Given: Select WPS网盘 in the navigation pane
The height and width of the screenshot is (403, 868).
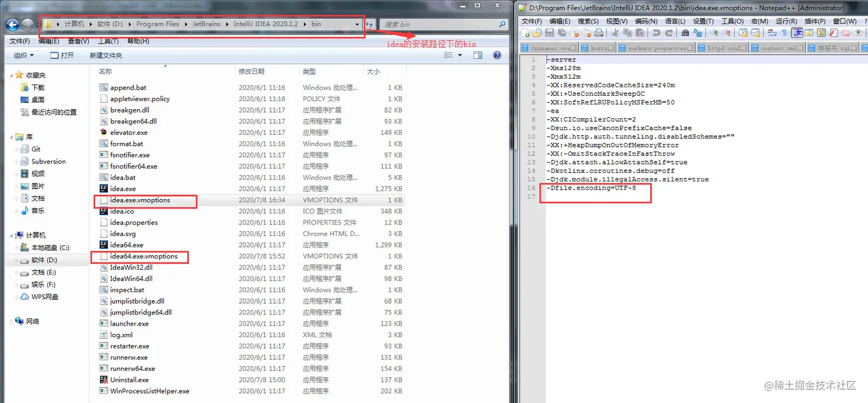Looking at the screenshot, I should pyautogui.click(x=45, y=297).
